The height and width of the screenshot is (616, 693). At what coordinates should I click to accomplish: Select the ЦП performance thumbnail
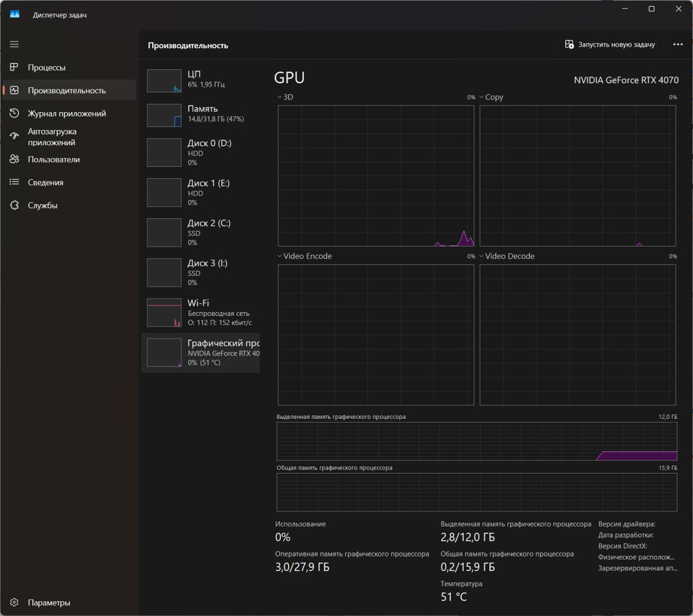[200, 80]
